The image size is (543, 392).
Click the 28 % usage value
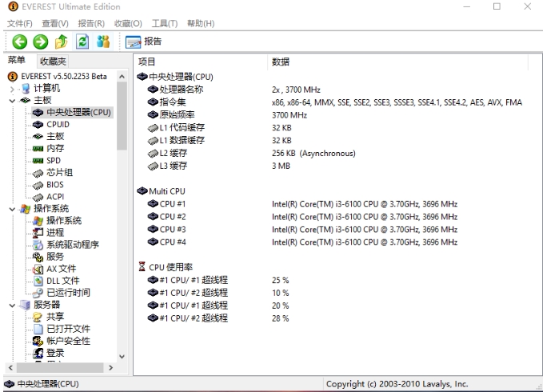(x=280, y=318)
